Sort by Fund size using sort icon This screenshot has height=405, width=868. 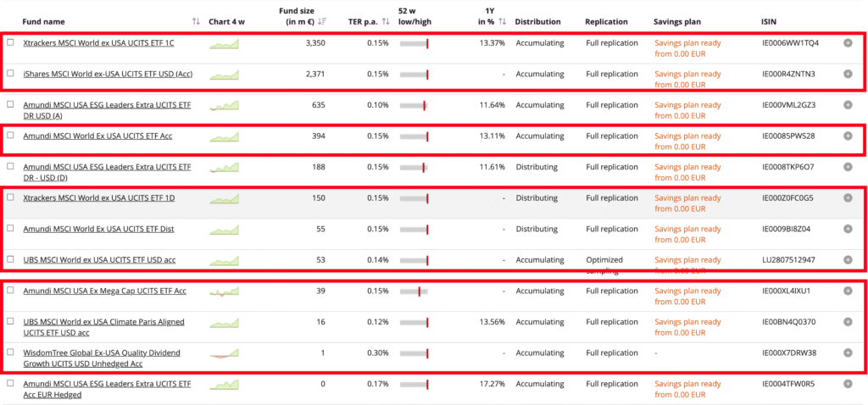322,21
